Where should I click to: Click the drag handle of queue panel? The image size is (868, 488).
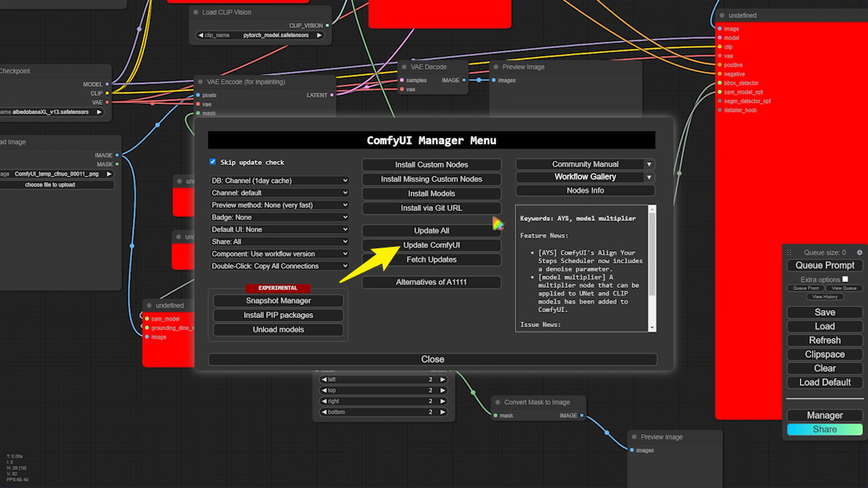789,253
